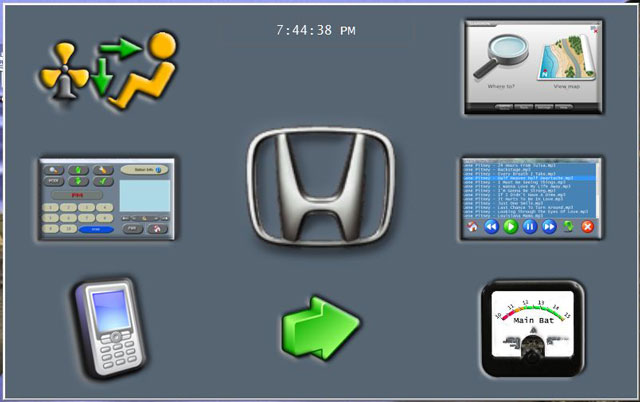The height and width of the screenshot is (402, 640).
Task: Open the radio tuner keypad thumbnail
Action: tap(107, 199)
